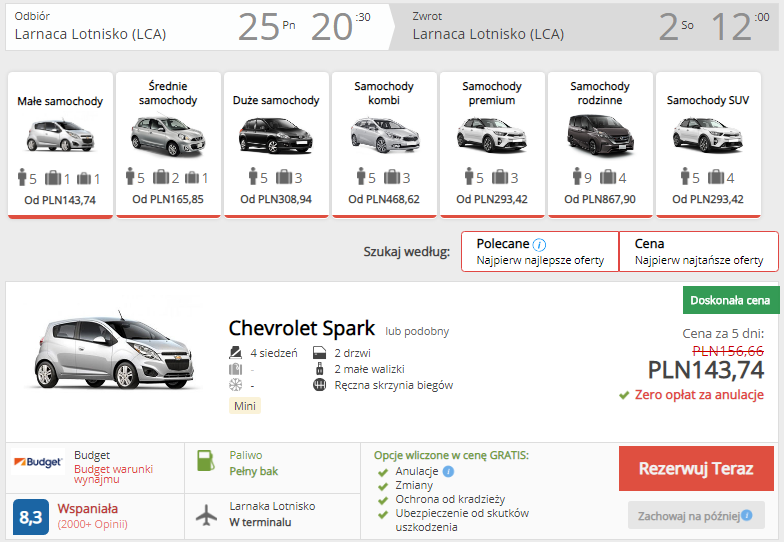
Task: Click the 8,3 rating badge
Action: click(31, 517)
